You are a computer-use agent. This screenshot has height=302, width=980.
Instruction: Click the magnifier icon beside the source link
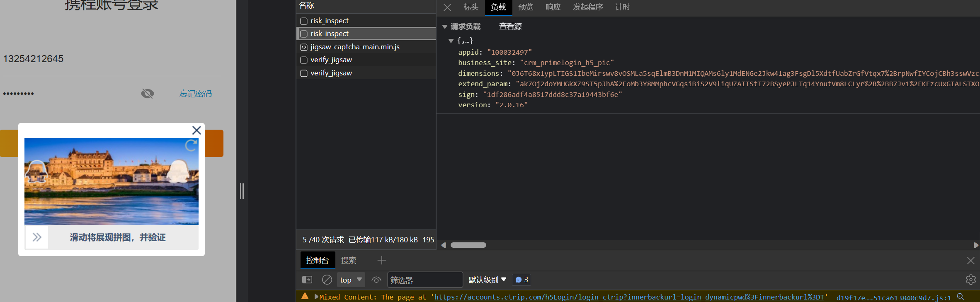tap(961, 297)
